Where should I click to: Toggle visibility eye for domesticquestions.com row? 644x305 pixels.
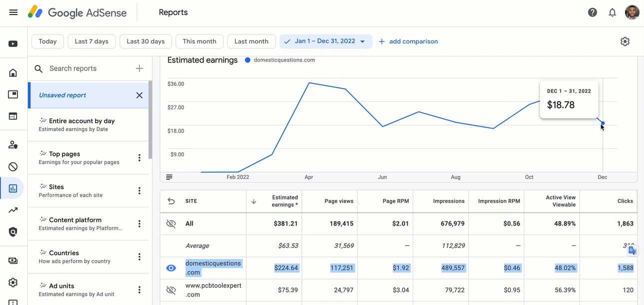171,268
